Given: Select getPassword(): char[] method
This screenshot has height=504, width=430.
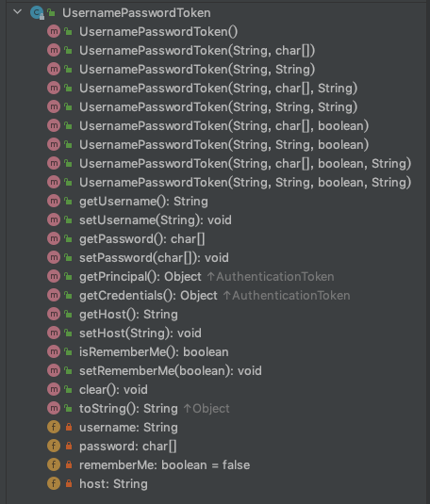Looking at the screenshot, I should [x=142, y=239].
